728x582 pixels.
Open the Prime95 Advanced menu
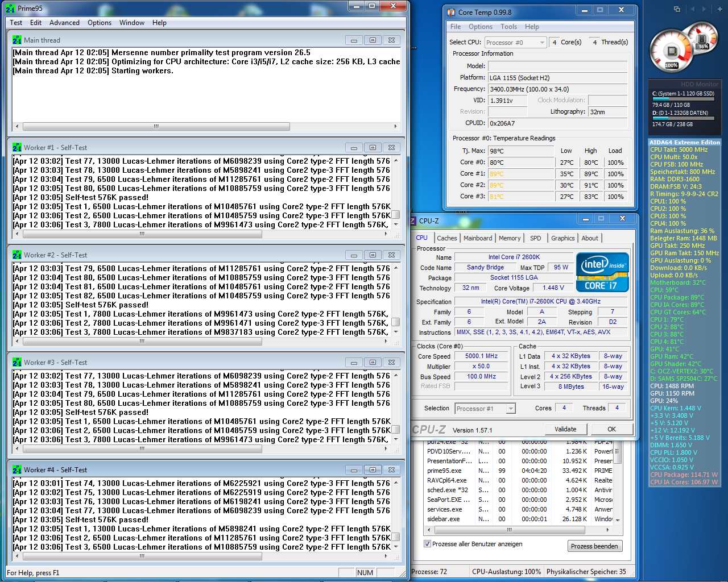point(64,23)
